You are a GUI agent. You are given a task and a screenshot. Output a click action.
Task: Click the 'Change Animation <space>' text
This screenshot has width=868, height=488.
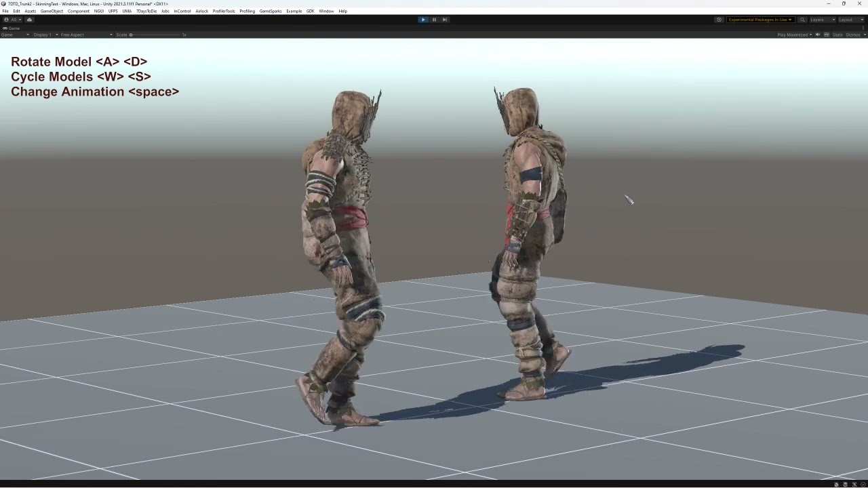(95, 91)
